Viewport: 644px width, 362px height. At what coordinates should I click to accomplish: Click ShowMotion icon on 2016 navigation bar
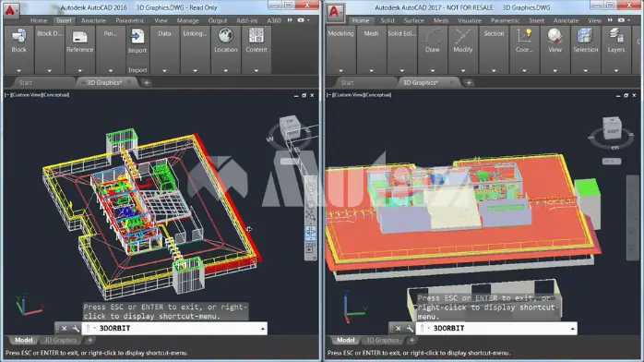(x=311, y=247)
